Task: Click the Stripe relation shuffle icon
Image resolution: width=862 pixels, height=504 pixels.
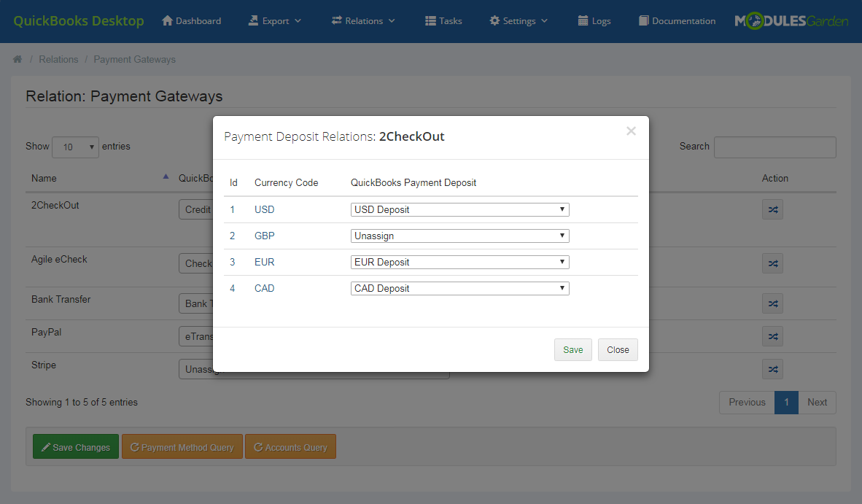Action: coord(772,369)
